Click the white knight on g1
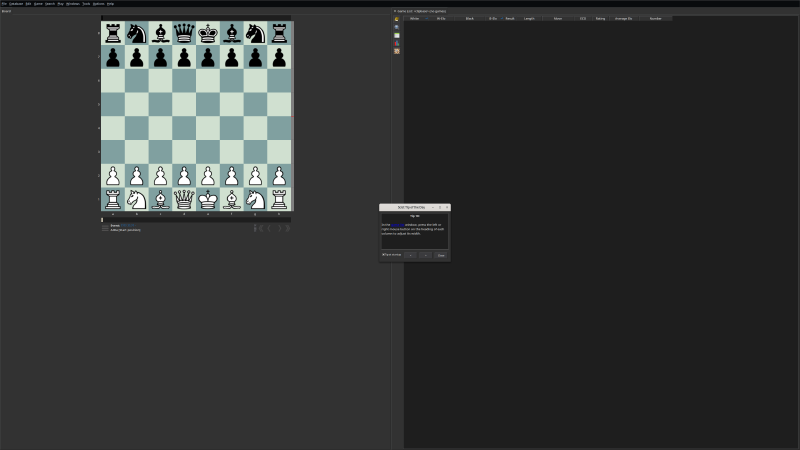800x450 pixels. [x=256, y=200]
